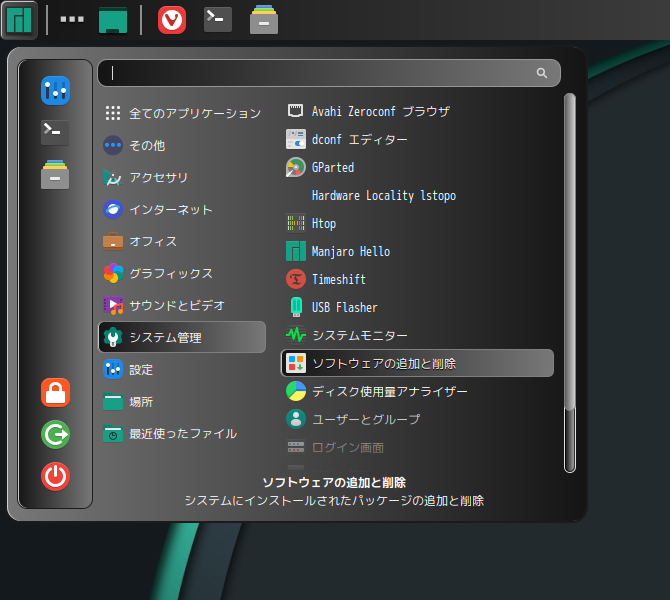Open オフィス category
Screen dimensions: 670x600
point(182,241)
